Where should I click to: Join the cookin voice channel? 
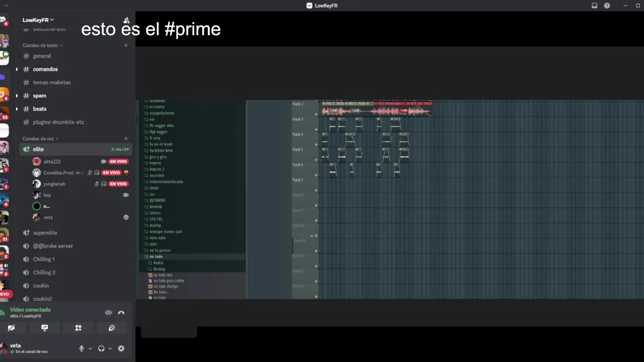point(75,286)
